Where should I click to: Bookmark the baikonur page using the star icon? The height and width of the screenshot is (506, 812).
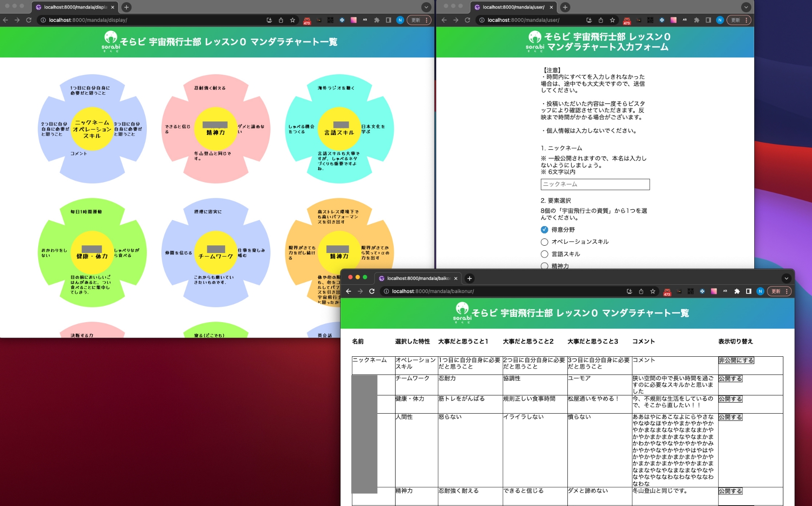pyautogui.click(x=653, y=291)
